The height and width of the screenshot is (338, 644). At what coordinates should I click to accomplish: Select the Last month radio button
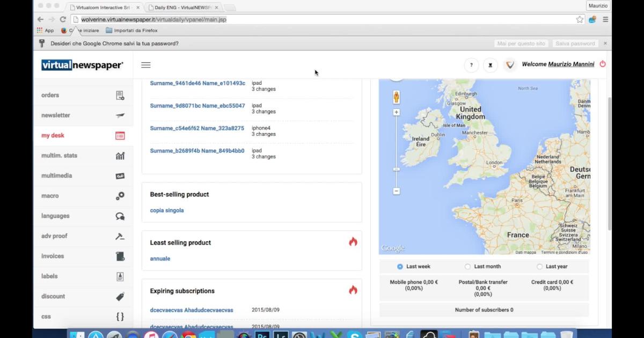(467, 267)
